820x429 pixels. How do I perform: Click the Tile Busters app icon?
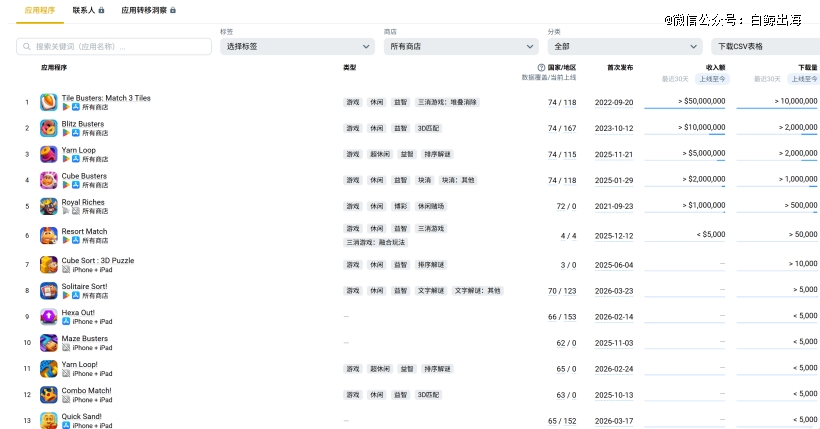[x=48, y=102]
